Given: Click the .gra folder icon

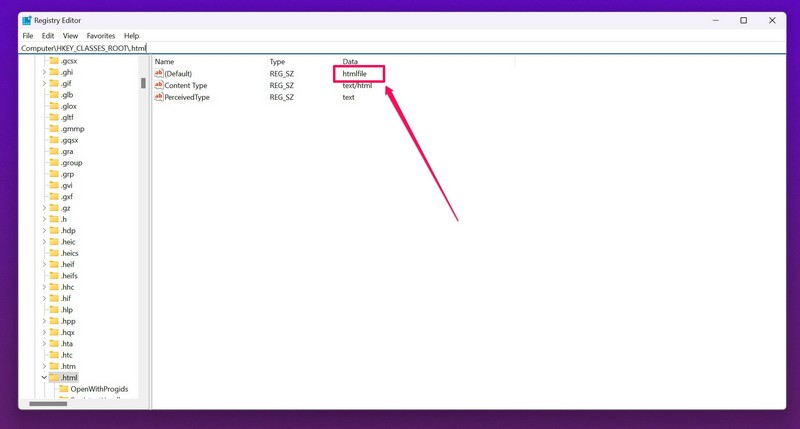Looking at the screenshot, I should click(x=54, y=152).
